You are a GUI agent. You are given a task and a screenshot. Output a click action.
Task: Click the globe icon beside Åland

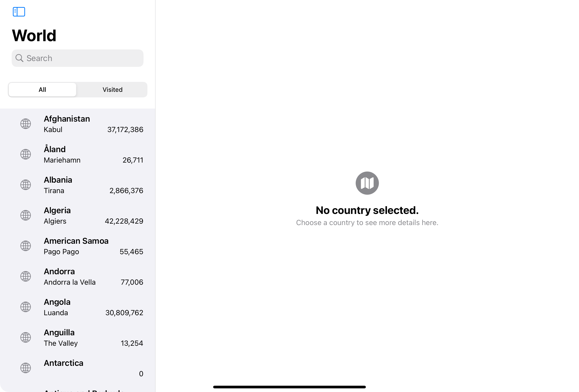[25, 154]
